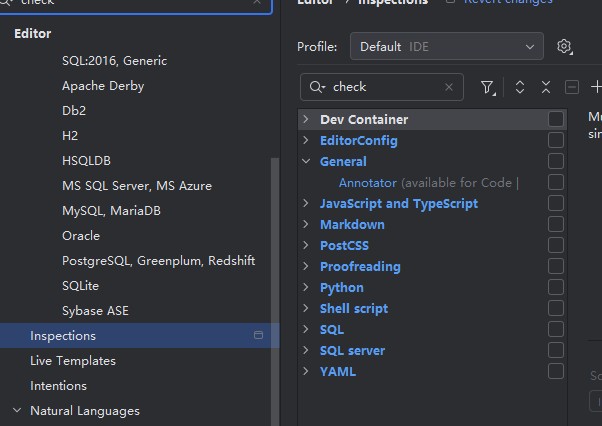The width and height of the screenshot is (602, 426).
Task: Open the profile settings gear menu
Action: point(565,47)
